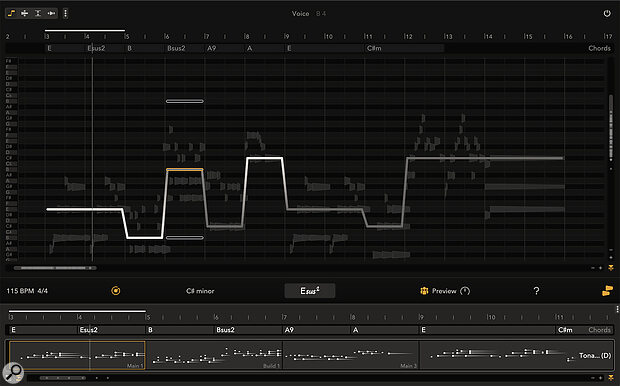
Task: Select the Tona... (D) clip
Action: [516, 355]
